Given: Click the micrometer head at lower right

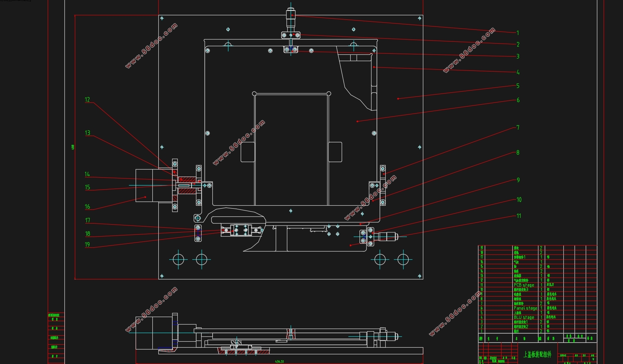Looking at the screenshot, I should (x=388, y=236).
